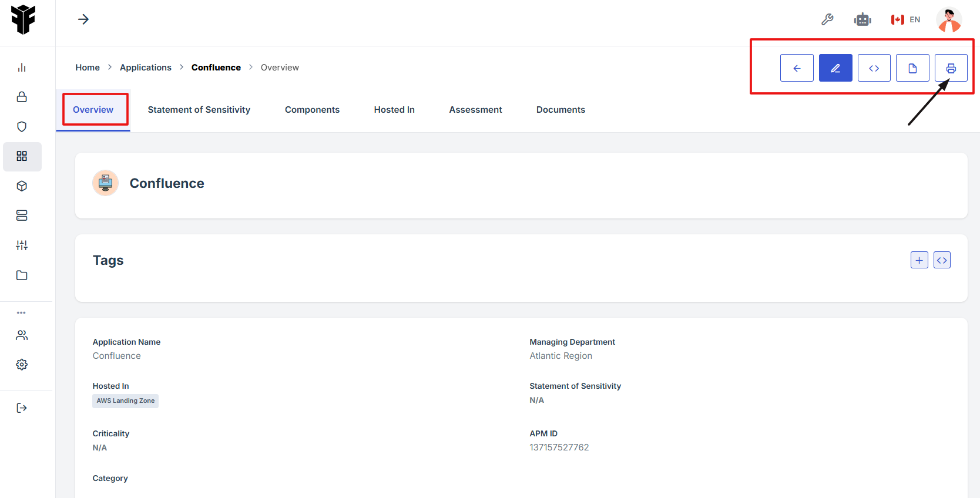
Task: Open the wrench tools icon
Action: pyautogui.click(x=827, y=19)
